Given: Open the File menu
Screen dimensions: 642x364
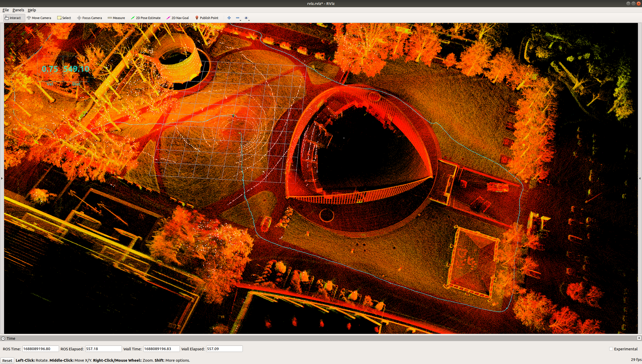Looking at the screenshot, I should pos(6,10).
